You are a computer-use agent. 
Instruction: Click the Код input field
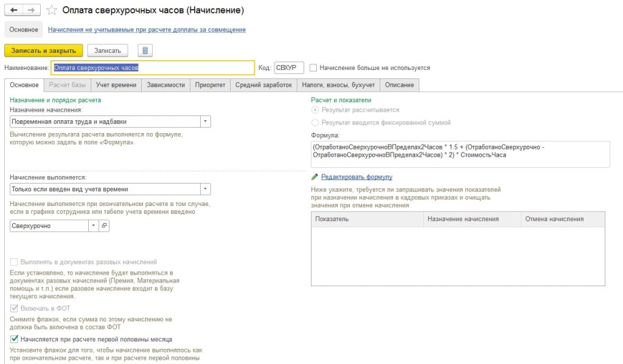289,68
